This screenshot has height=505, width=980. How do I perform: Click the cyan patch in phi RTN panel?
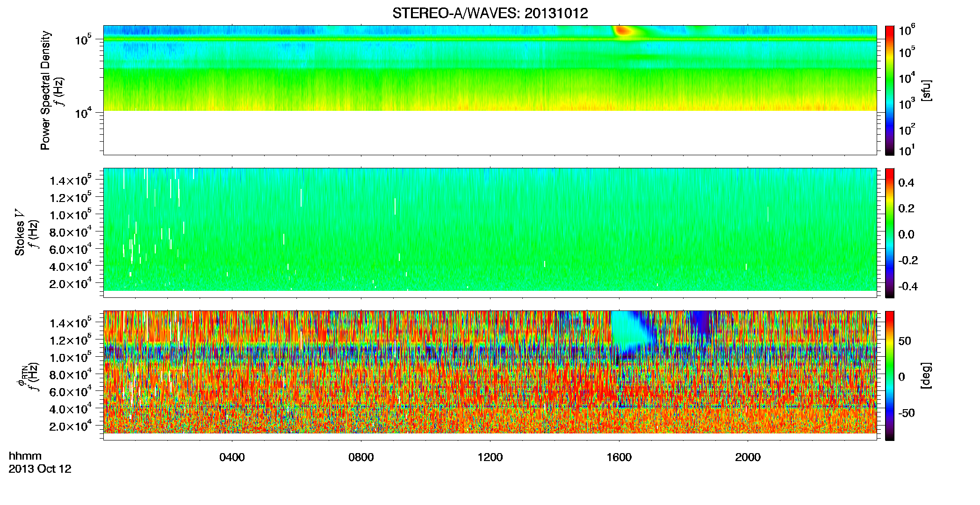629,328
